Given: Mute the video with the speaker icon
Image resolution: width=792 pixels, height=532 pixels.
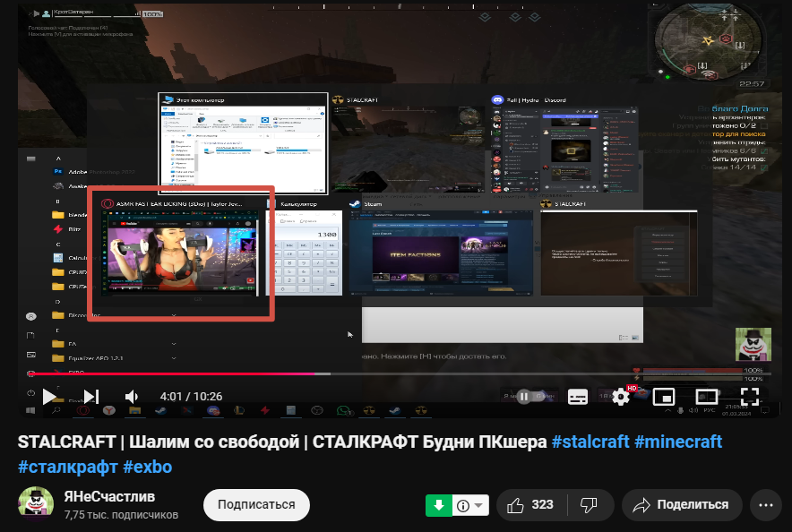Looking at the screenshot, I should [x=132, y=397].
